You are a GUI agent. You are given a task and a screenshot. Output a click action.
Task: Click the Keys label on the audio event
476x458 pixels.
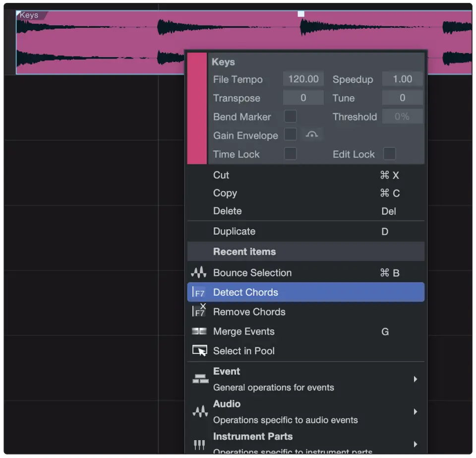coord(29,15)
